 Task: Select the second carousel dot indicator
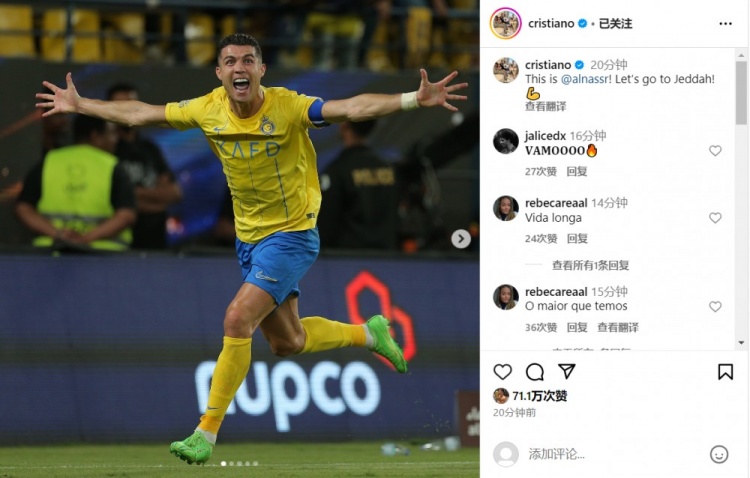tap(232, 464)
